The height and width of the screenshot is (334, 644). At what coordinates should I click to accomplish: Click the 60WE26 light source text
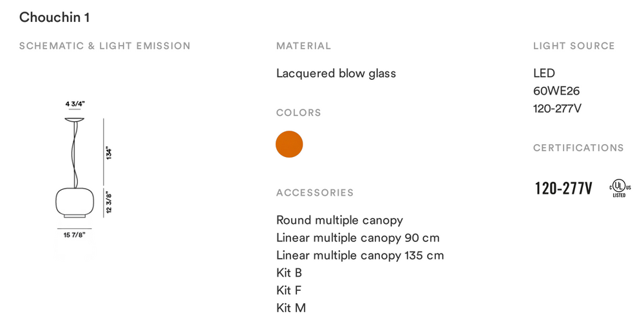tap(556, 91)
